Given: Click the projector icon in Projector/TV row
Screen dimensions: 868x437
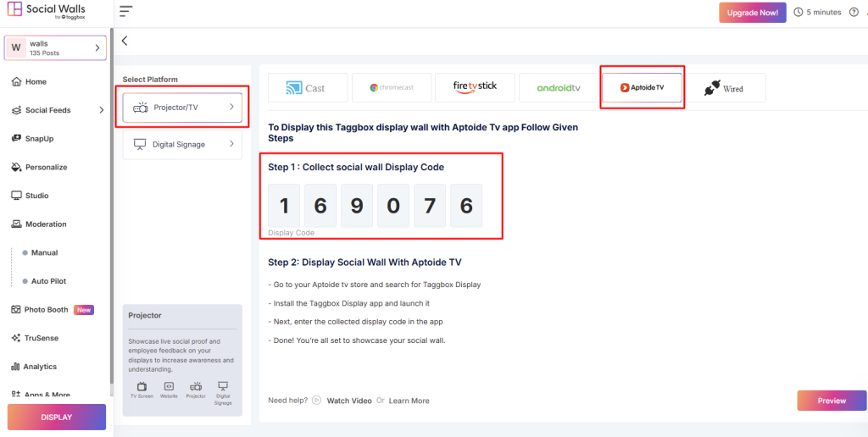Looking at the screenshot, I should tap(140, 108).
